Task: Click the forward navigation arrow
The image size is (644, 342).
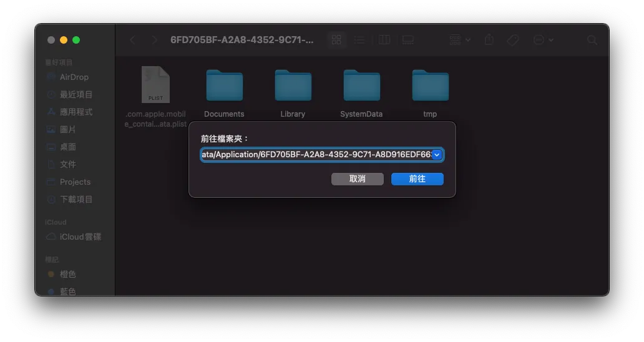Action: (x=155, y=40)
